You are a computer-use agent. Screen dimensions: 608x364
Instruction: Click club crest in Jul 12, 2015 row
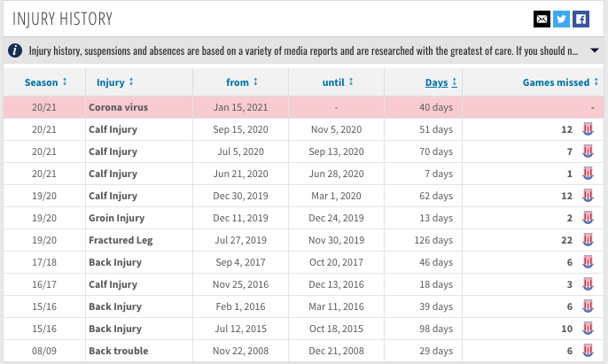click(589, 329)
